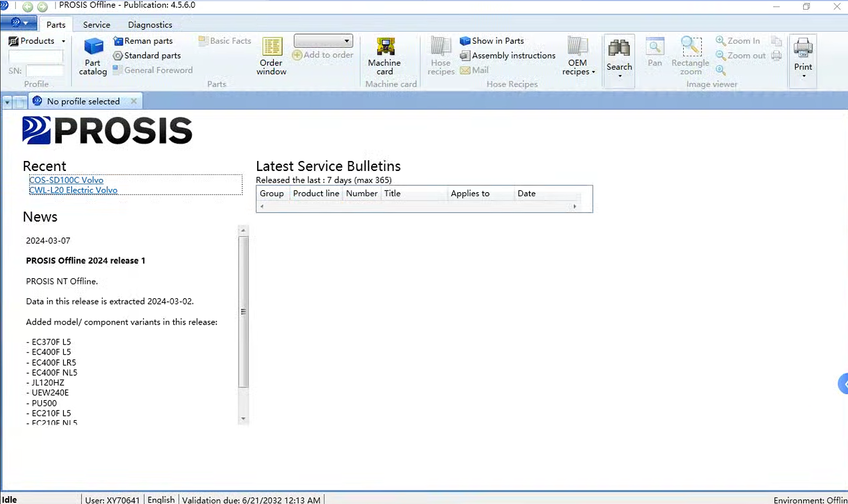Open Hose recipes
The height and width of the screenshot is (504, 848).
pos(441,56)
